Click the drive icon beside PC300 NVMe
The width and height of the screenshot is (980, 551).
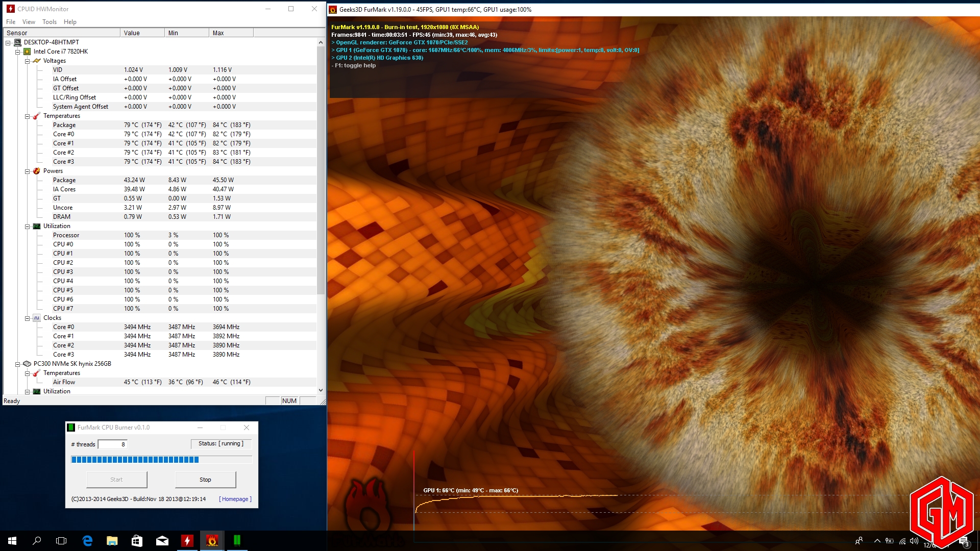[27, 364]
